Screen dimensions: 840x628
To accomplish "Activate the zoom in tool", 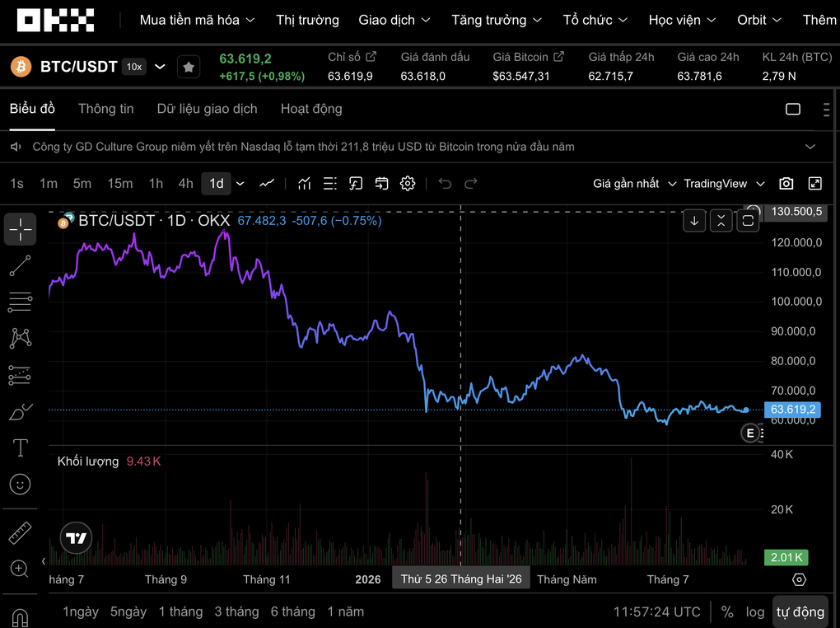I will [x=20, y=569].
